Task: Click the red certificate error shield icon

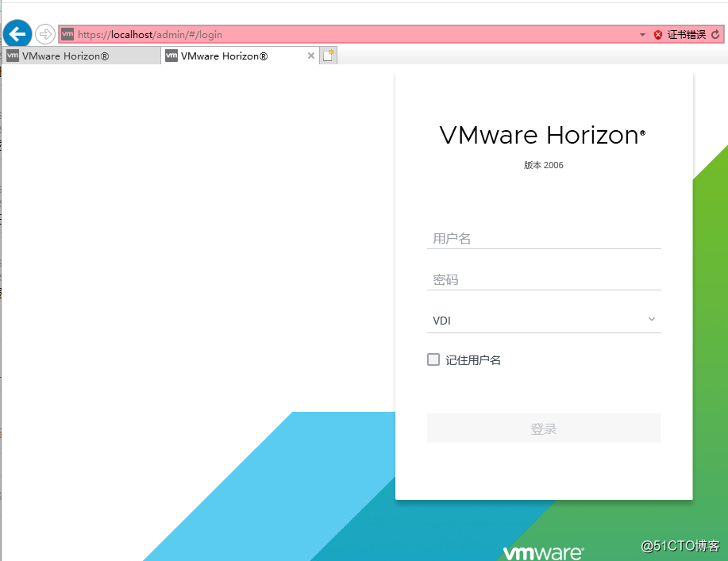Action: (x=658, y=34)
